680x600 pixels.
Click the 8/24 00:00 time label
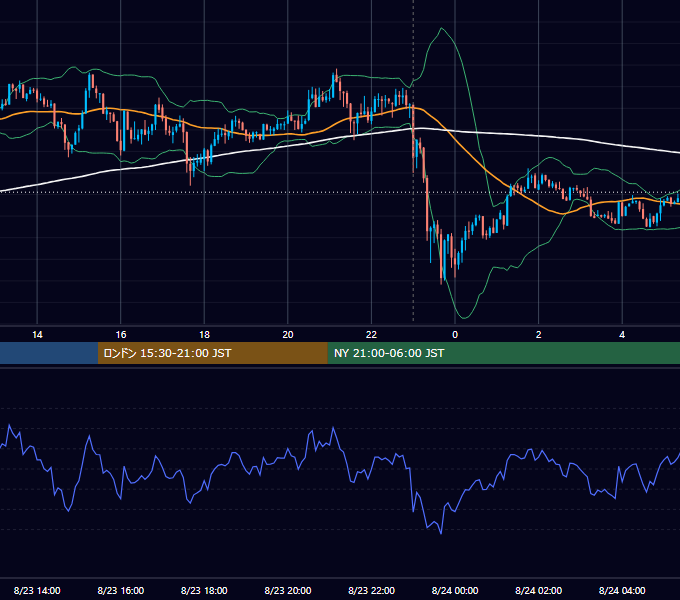(455, 590)
